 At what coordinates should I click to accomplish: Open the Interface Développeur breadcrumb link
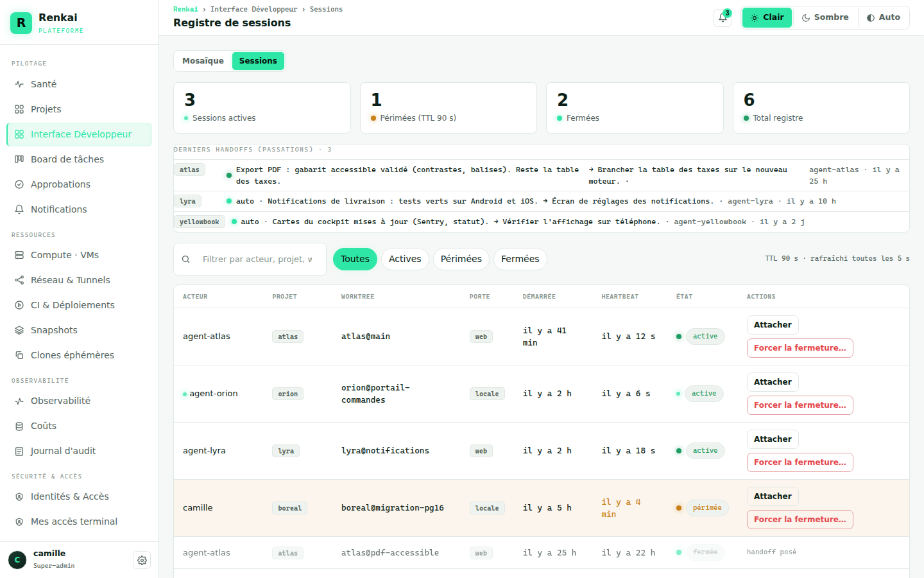pos(253,9)
